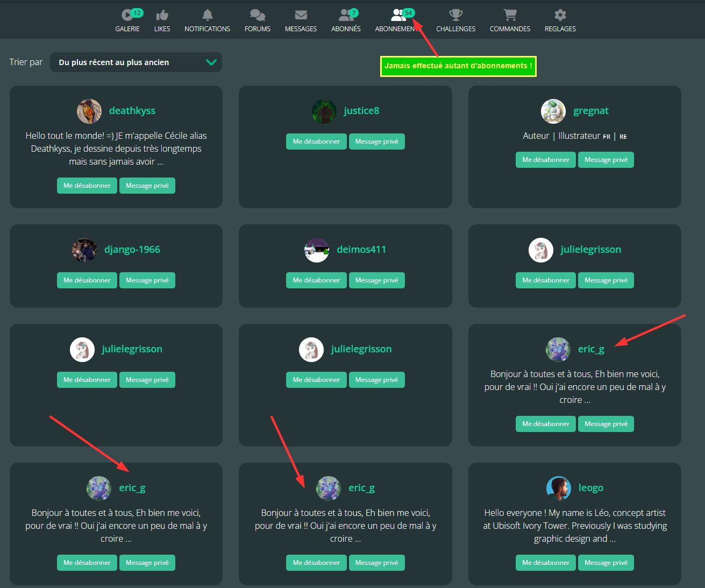Open Commandes shopping cart icon
Screen dimensions: 705x588
click(x=510, y=16)
